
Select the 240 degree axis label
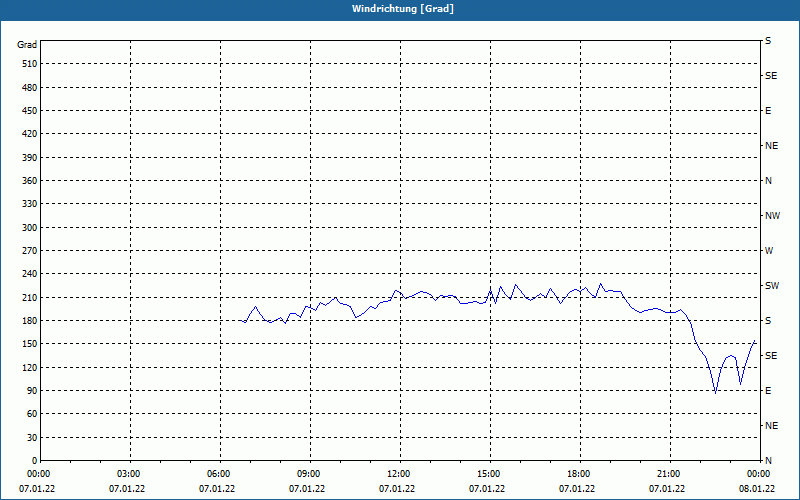point(30,274)
